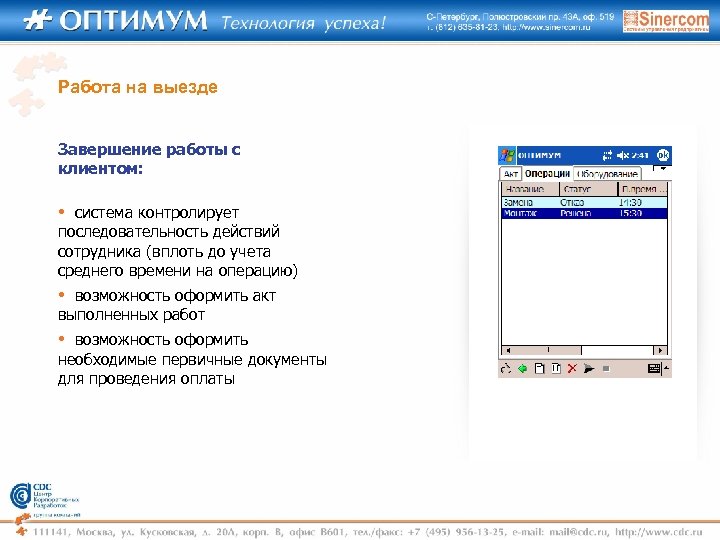
Task: Click the green back arrow icon
Action: [522, 368]
